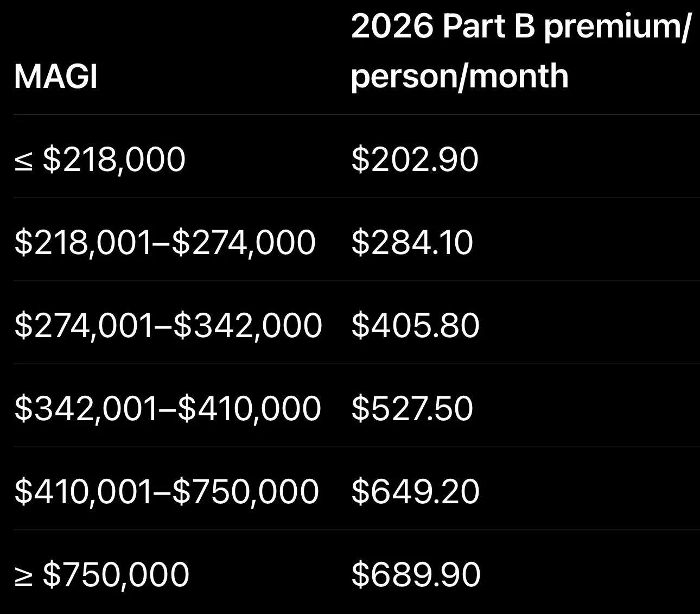Click the $689.90 premium value
This screenshot has height=614, width=700.
[416, 575]
